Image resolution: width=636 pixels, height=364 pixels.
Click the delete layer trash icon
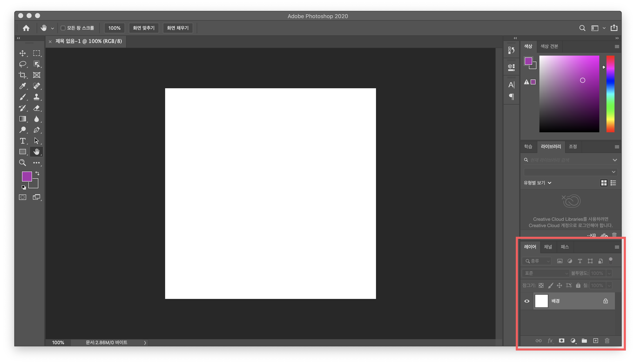[x=607, y=341]
